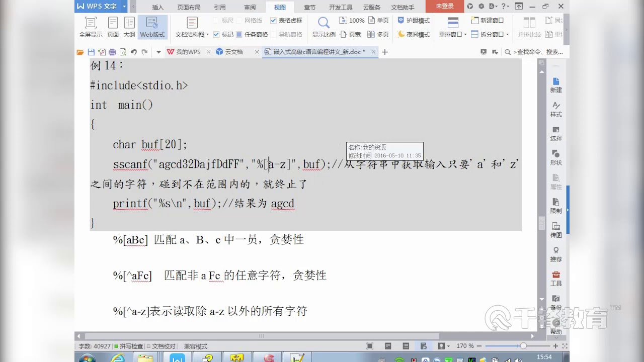The image size is (644, 362).
Task: Select the 页面 page view icon
Action: [x=113, y=27]
